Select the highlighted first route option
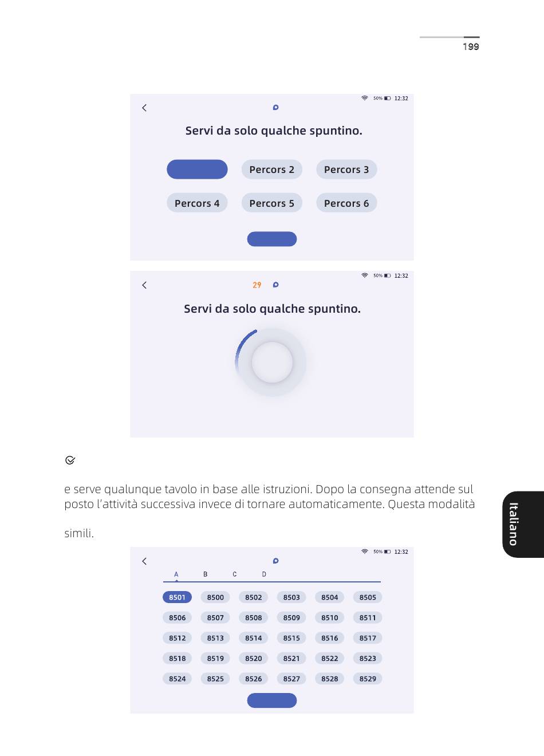This screenshot has width=544, height=756. 197,170
